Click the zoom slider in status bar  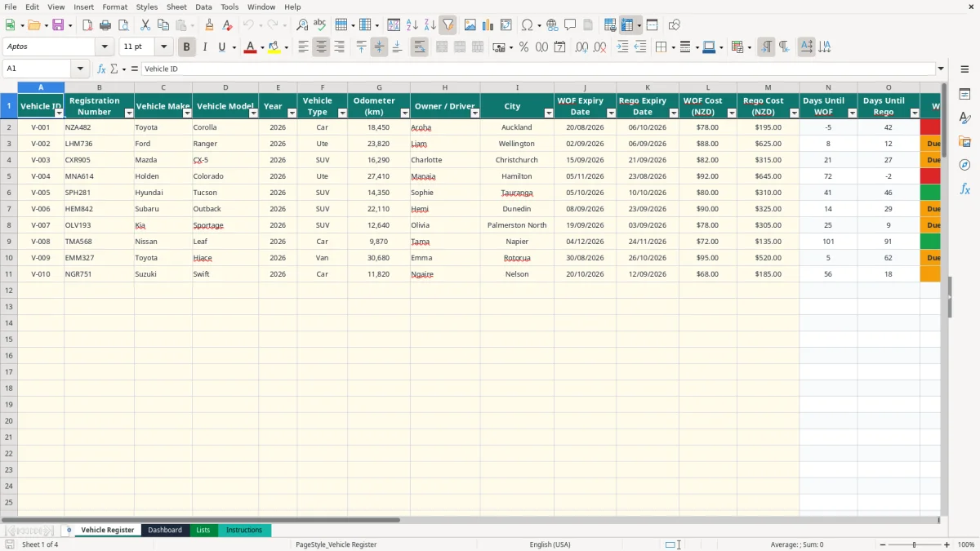coord(914,544)
